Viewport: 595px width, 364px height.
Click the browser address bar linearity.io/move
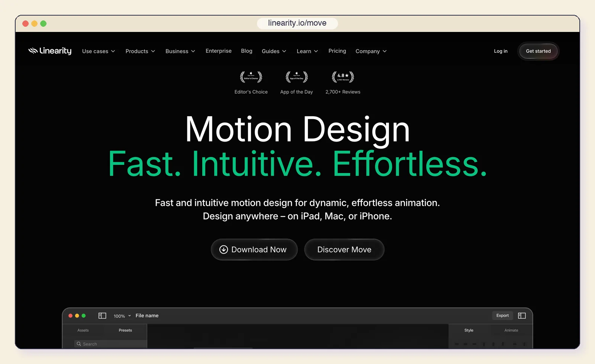(x=297, y=23)
